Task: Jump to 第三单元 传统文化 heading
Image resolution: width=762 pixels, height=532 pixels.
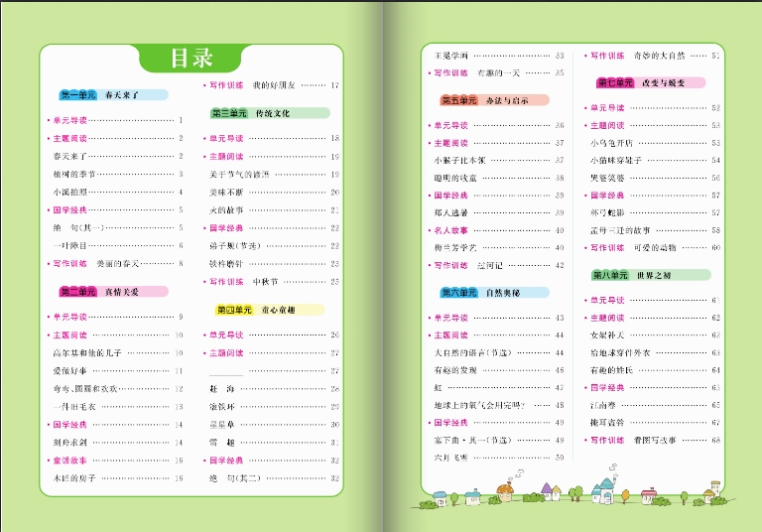Action: [268, 113]
